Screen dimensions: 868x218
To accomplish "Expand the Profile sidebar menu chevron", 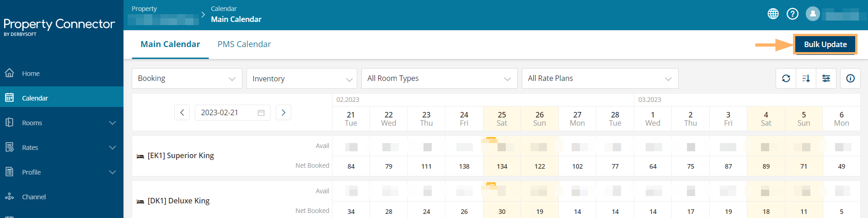I will tap(113, 172).
